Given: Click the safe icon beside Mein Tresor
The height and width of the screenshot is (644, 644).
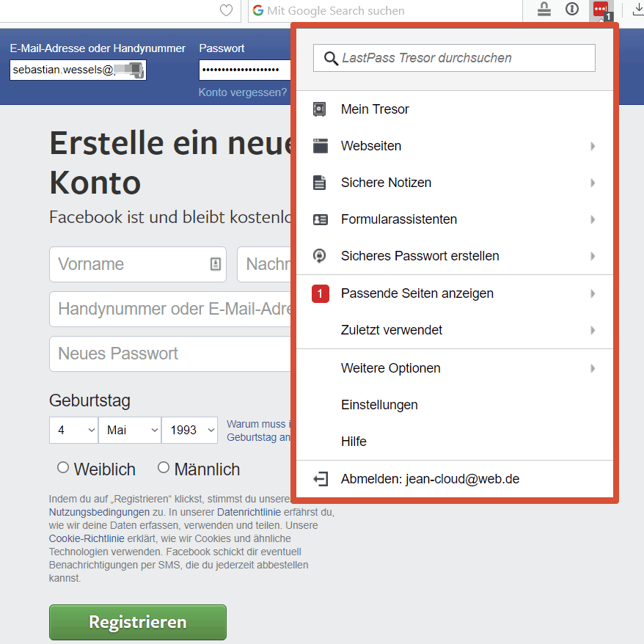Looking at the screenshot, I should (x=320, y=109).
